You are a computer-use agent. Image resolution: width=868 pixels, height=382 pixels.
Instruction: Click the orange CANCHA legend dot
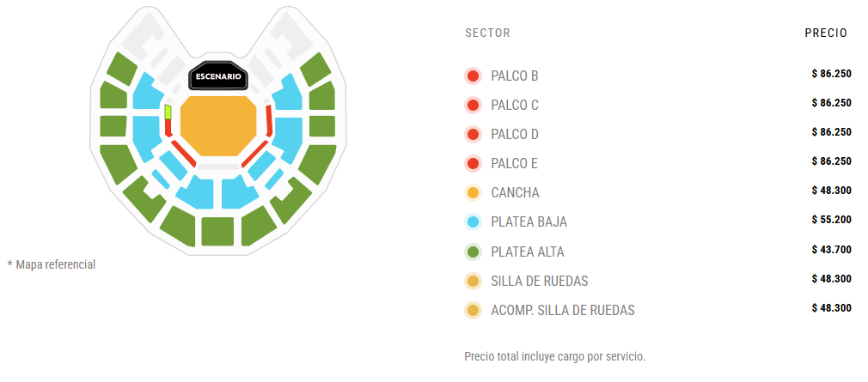tap(473, 192)
